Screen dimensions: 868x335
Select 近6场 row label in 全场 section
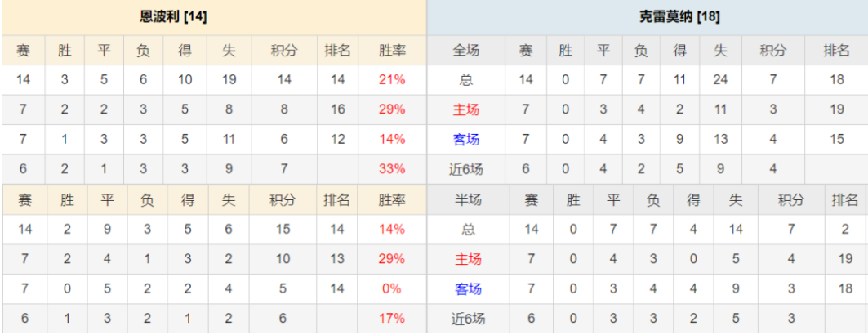(x=466, y=170)
